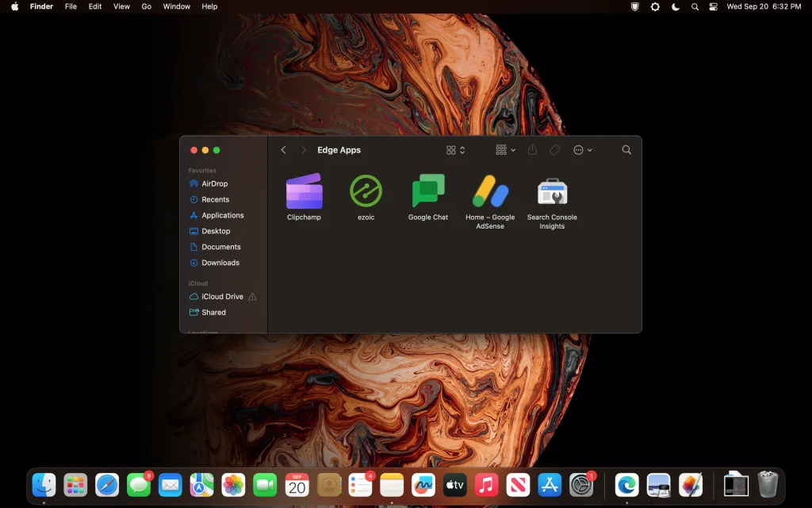Open Applications in the sidebar
The width and height of the screenshot is (812, 508).
tap(223, 215)
